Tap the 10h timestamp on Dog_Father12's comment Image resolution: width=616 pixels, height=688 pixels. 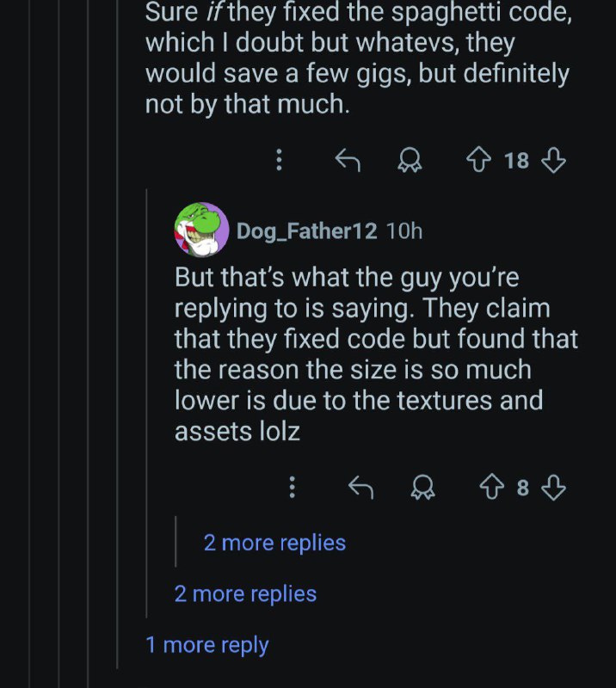[x=404, y=230]
